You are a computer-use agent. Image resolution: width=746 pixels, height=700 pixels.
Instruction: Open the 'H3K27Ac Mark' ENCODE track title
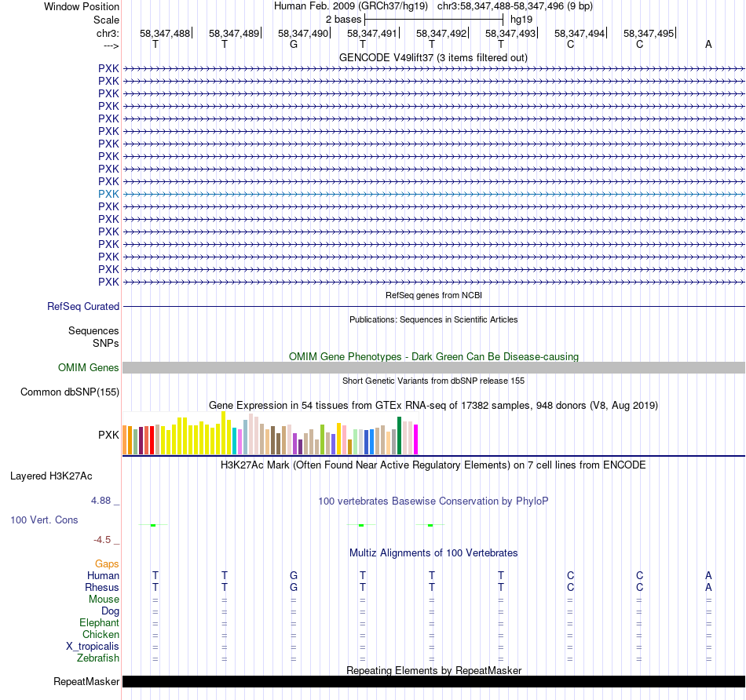(x=433, y=465)
